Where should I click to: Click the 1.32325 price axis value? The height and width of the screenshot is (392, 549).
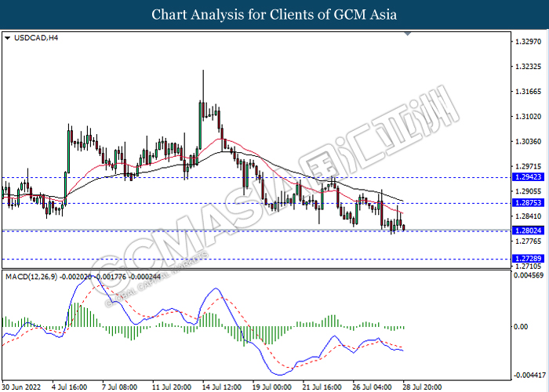click(529, 67)
